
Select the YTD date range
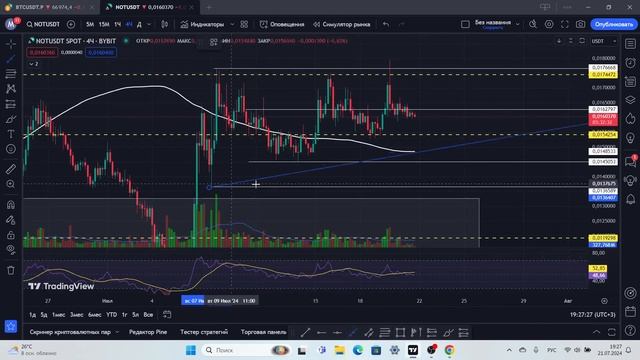(111, 315)
